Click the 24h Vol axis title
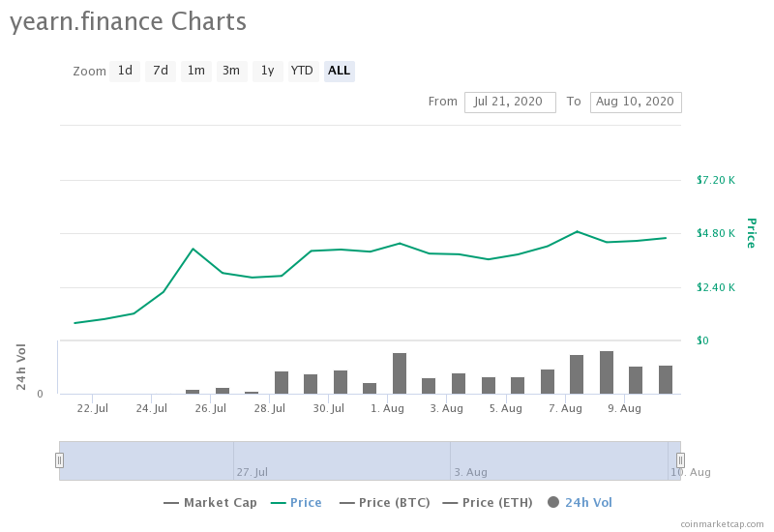The width and height of the screenshot is (774, 532). pyautogui.click(x=20, y=367)
